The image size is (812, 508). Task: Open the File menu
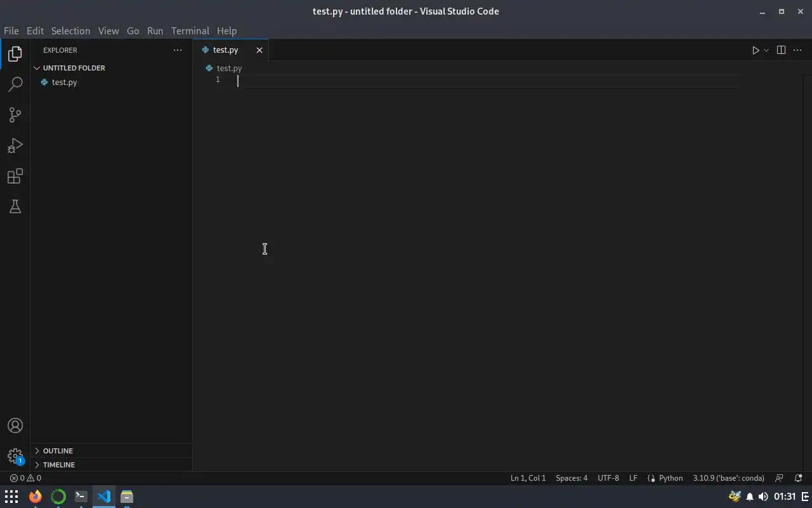(11, 30)
